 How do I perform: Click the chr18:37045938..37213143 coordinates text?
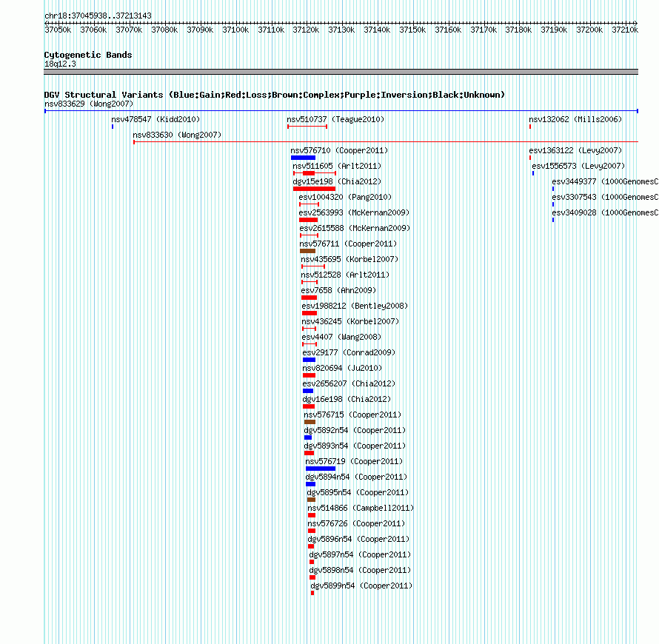(98, 16)
